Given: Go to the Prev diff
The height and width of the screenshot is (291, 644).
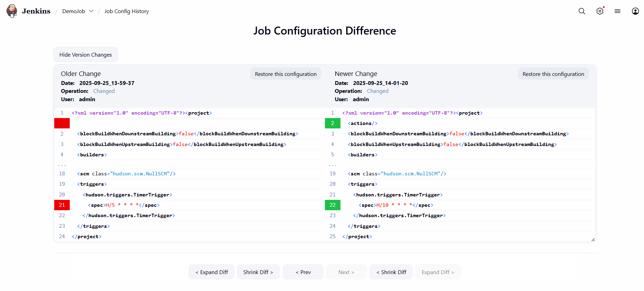Looking at the screenshot, I should tap(303, 272).
